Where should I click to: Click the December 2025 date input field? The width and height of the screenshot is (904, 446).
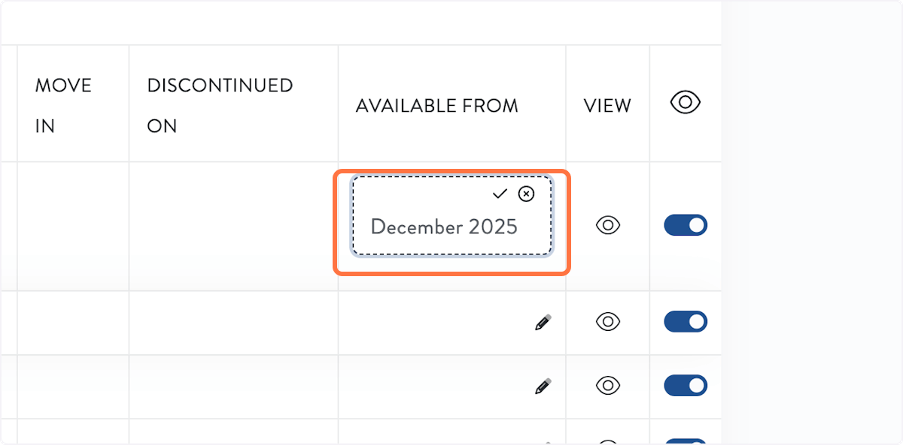(444, 227)
